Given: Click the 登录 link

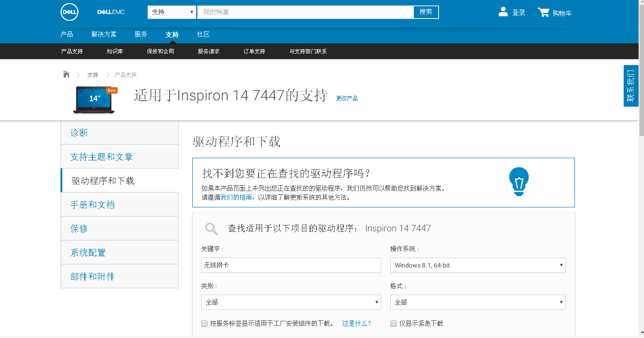Looking at the screenshot, I should coord(519,13).
